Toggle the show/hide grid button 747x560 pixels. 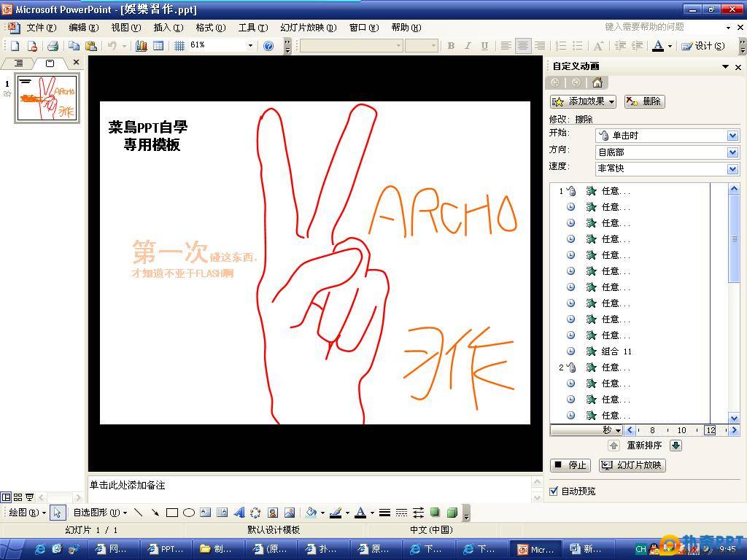pos(179,46)
